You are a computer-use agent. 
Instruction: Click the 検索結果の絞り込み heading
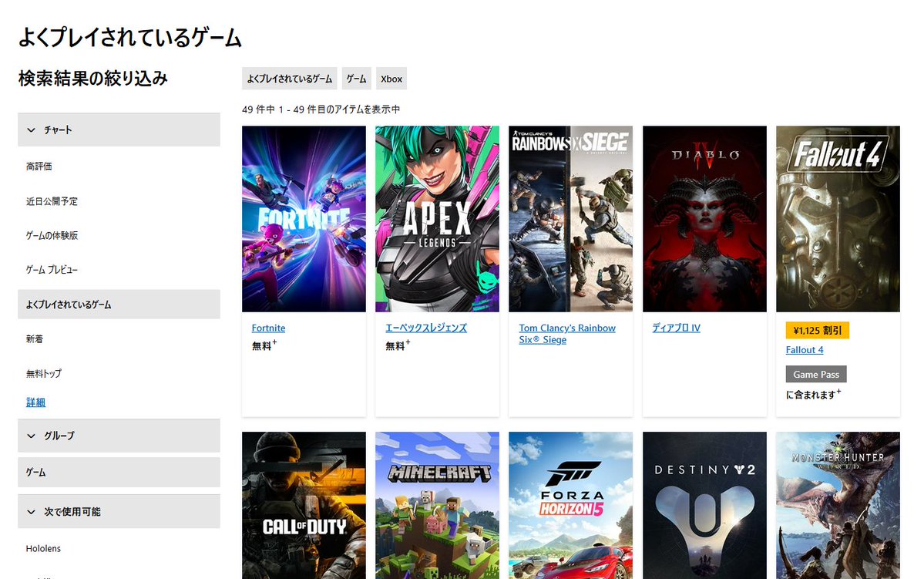(93, 79)
